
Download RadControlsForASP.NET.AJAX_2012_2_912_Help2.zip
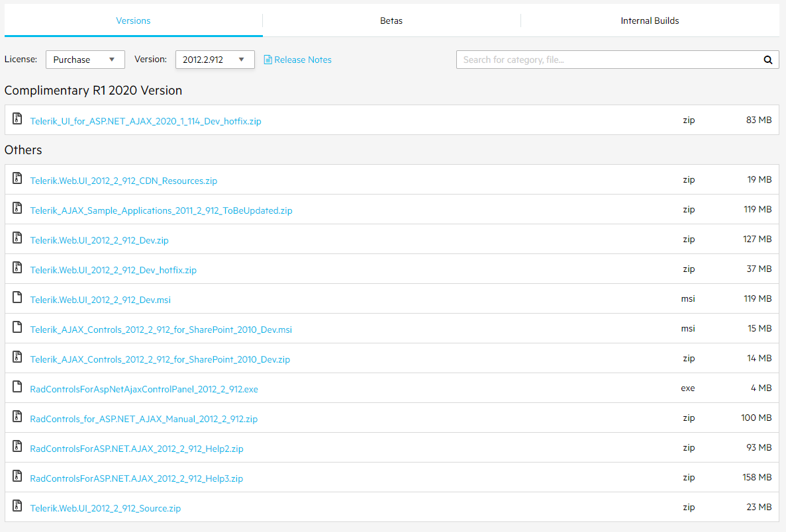pyautogui.click(x=136, y=449)
